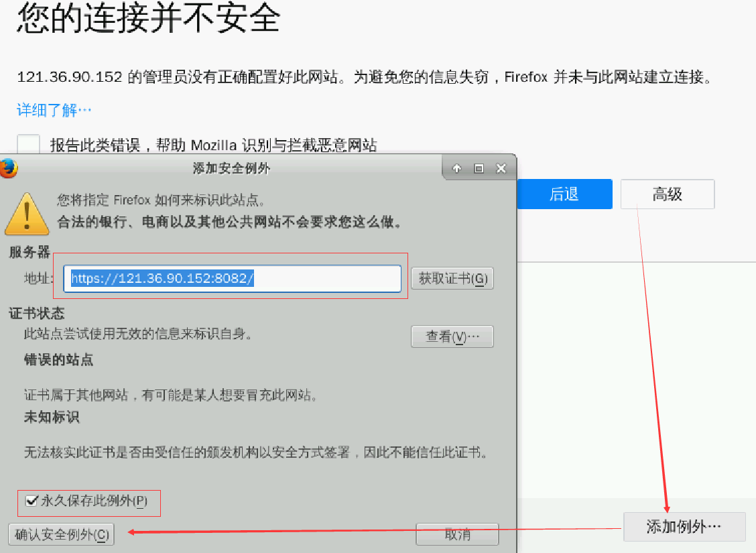Close the 添加安全例外 dialog
The height and width of the screenshot is (553, 756).
point(501,168)
